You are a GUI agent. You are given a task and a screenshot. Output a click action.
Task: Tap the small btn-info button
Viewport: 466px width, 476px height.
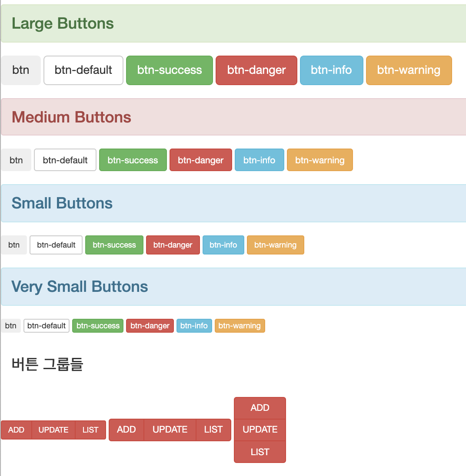(x=223, y=245)
